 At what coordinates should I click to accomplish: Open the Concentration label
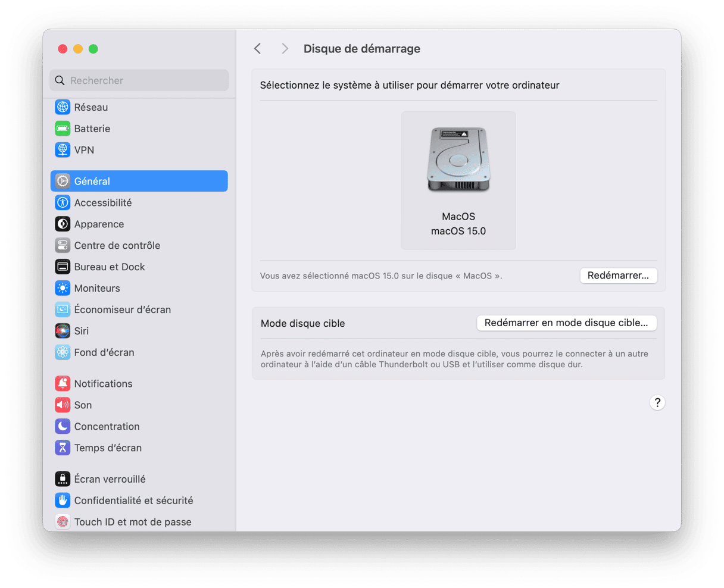click(x=107, y=426)
